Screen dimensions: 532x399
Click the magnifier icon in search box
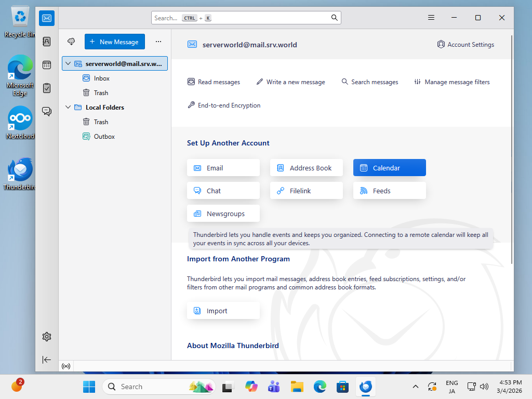click(x=334, y=18)
